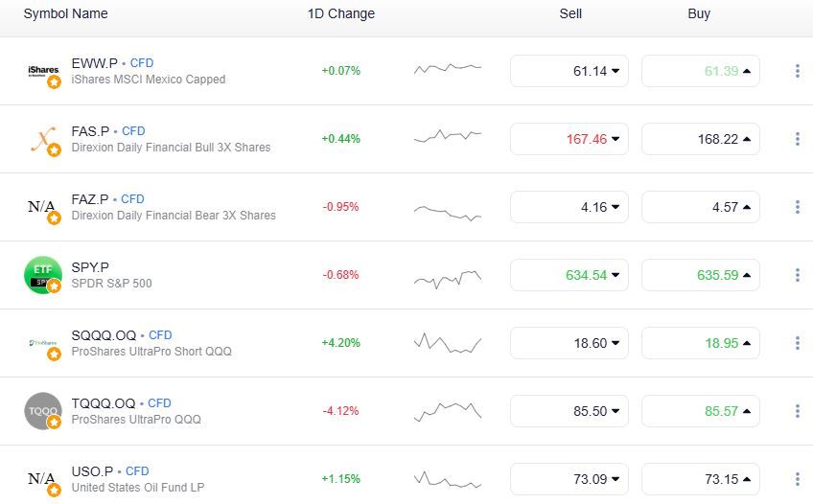View the FAS.P sparkline chart

click(x=448, y=136)
